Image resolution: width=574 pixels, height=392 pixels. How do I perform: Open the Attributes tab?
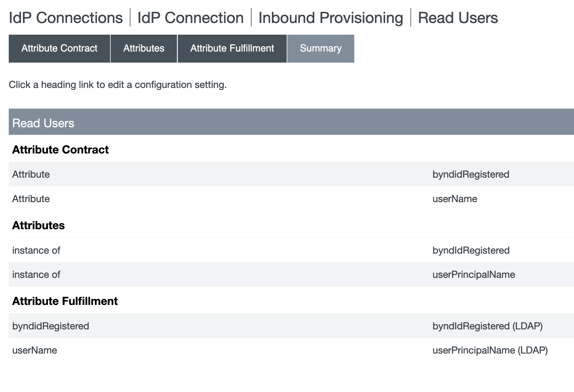pos(144,48)
